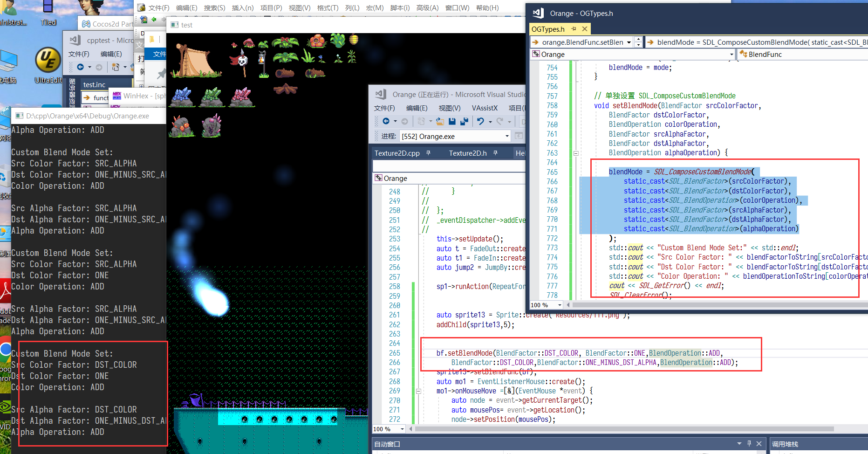The width and height of the screenshot is (868, 454).
Task: Click Open File folder icon in Orange Visual Studio
Action: tap(440, 121)
